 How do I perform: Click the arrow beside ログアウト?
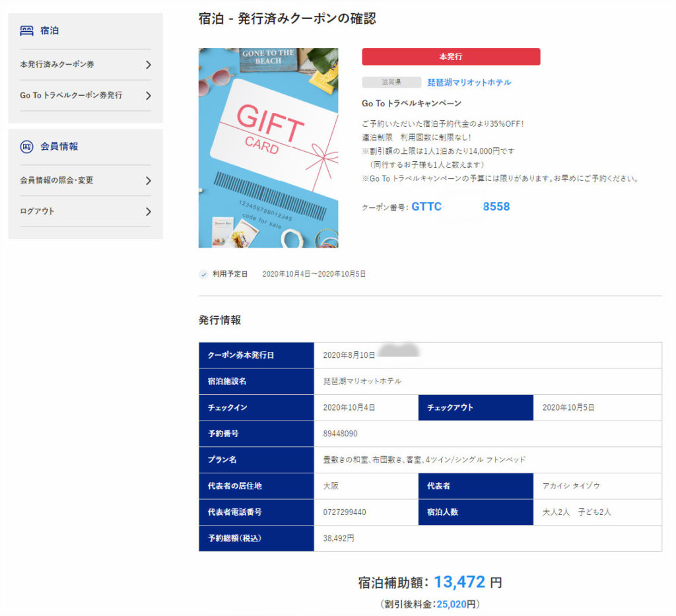pos(148,211)
